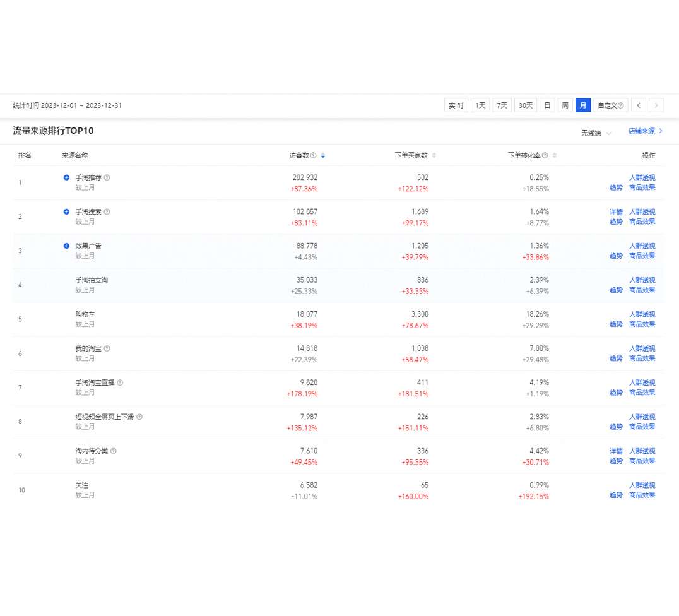The image size is (679, 616).
Task: Open 人群透视 for 购物车 row
Action: (642, 314)
